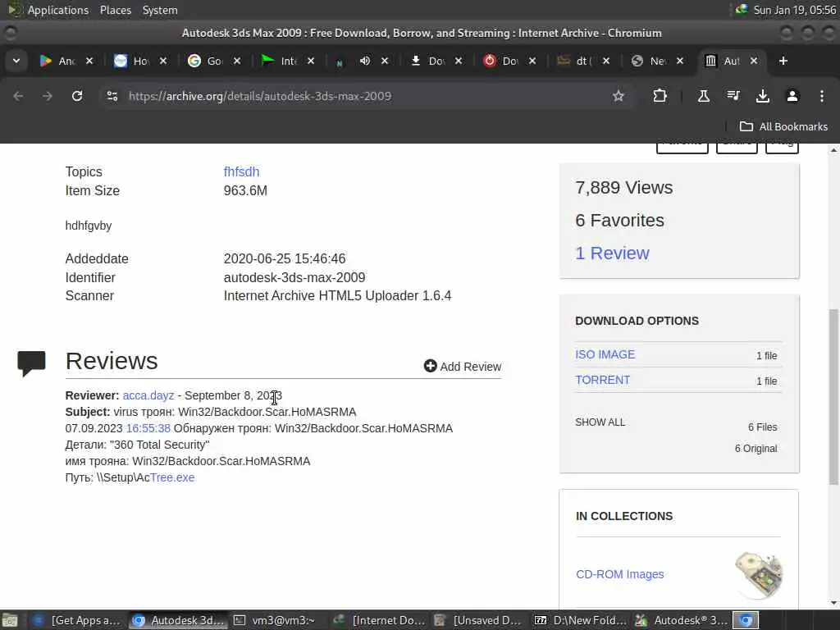840x630 pixels.
Task: Go back with the back arrow
Action: (18, 96)
